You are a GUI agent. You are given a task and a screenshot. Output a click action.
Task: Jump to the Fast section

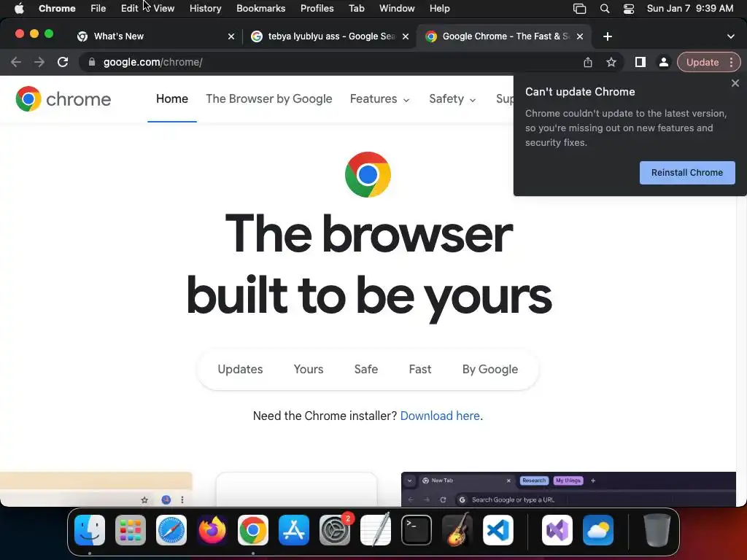[419, 369]
